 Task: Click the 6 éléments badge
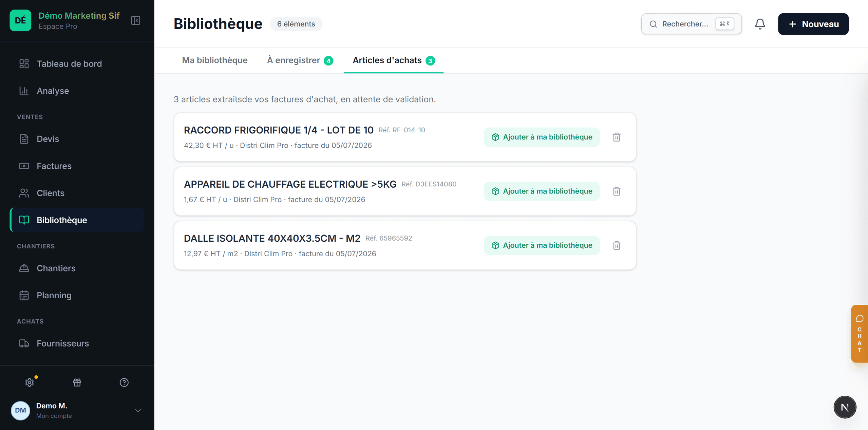[296, 24]
